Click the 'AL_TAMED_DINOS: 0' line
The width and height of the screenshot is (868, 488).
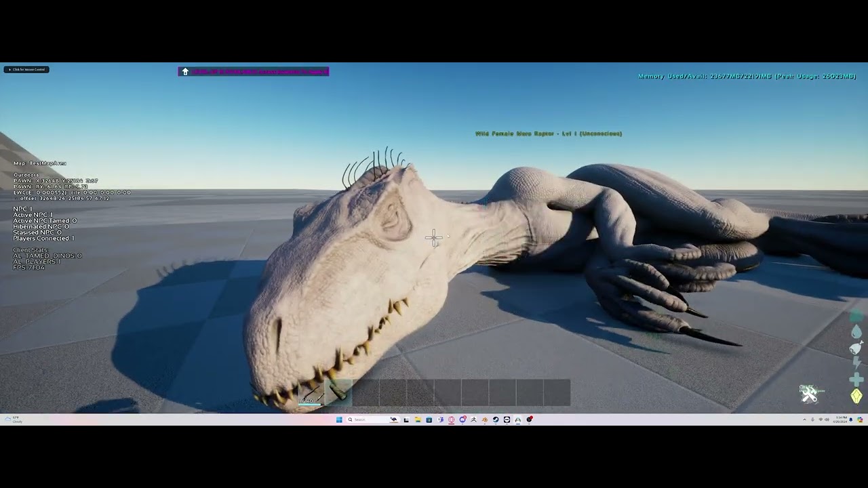(47, 256)
